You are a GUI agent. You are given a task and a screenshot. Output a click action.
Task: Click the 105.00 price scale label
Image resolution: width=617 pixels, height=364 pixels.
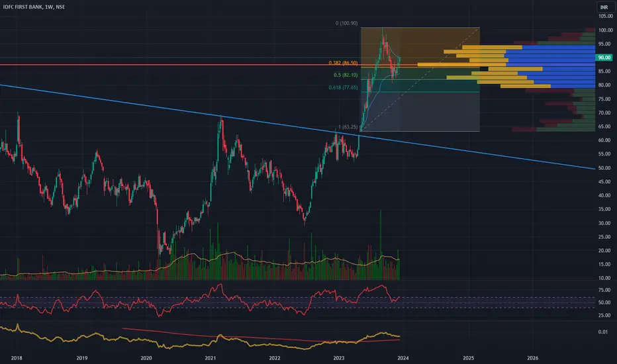click(606, 16)
